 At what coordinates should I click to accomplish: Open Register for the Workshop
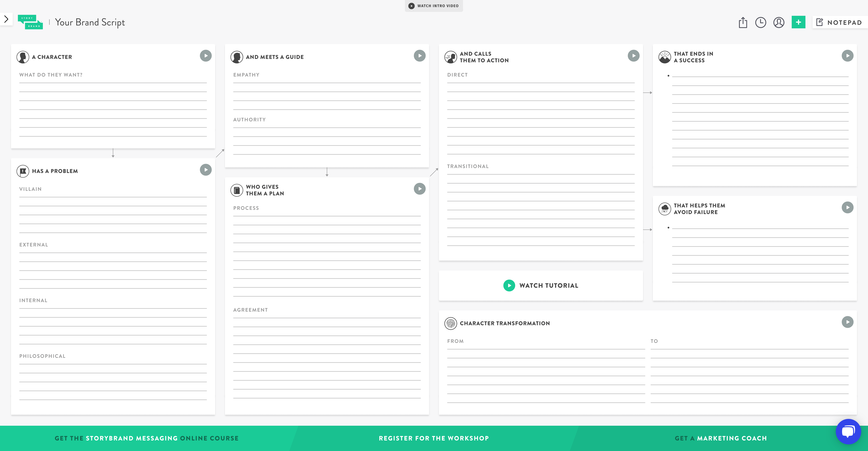click(x=434, y=438)
